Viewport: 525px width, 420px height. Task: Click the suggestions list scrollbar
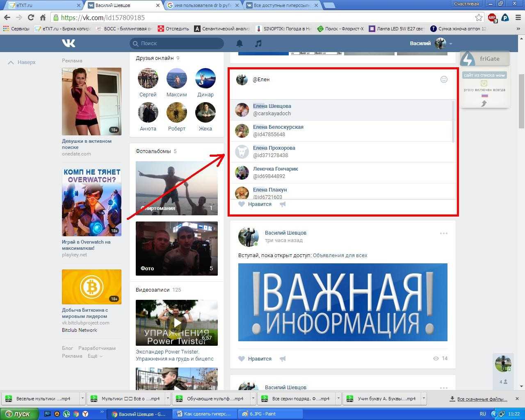pyautogui.click(x=453, y=122)
